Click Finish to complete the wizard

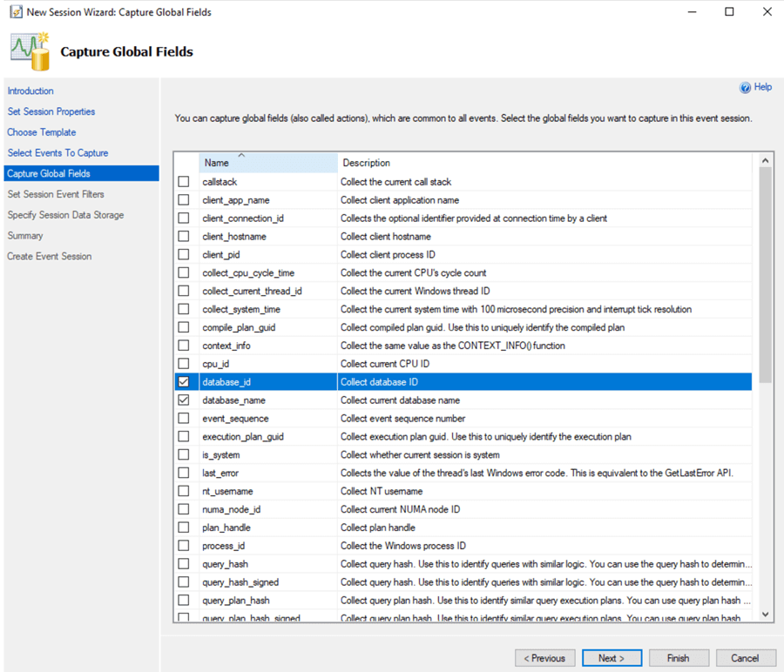coord(679,657)
